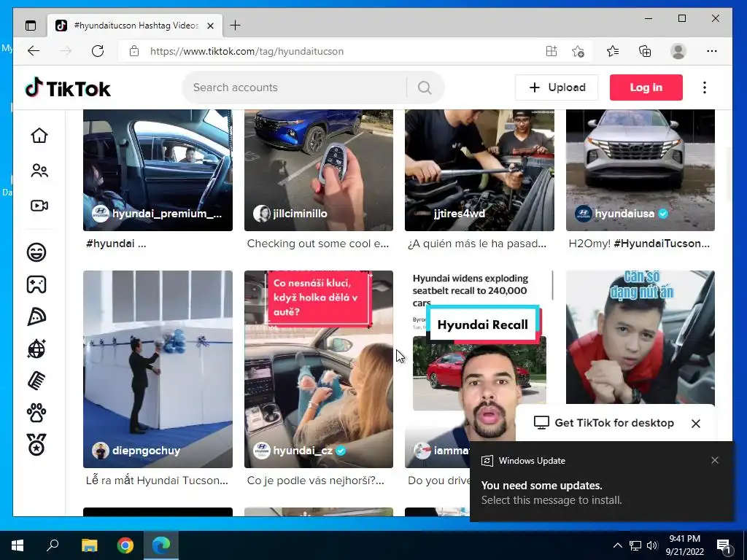Viewport: 747px width, 560px height.
Task: Select the Food pizza slice category icon
Action: point(36,316)
